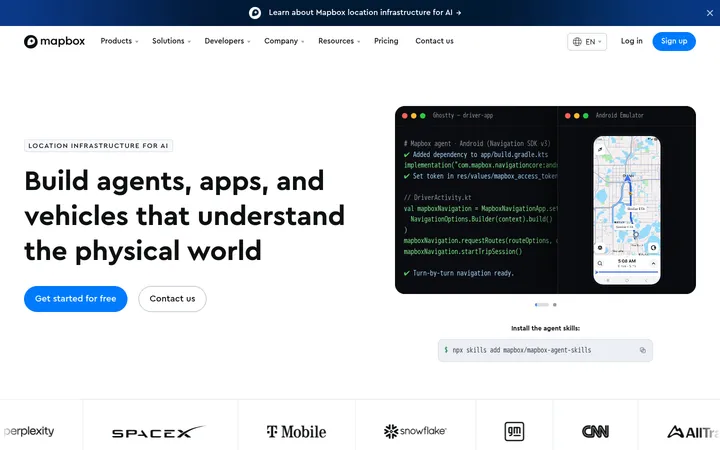Click the GM logo
Screen dimensions: 720x450
pos(514,431)
